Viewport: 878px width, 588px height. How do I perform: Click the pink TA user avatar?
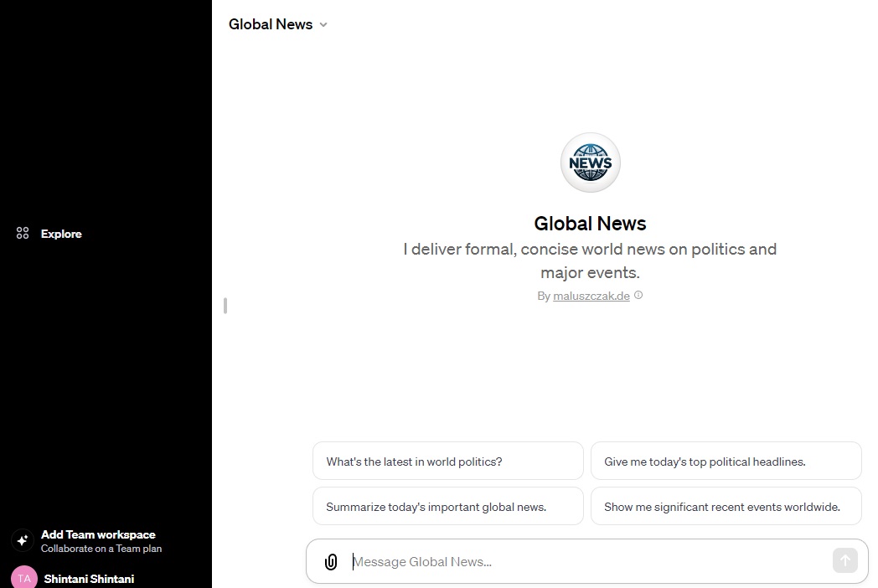tap(23, 578)
